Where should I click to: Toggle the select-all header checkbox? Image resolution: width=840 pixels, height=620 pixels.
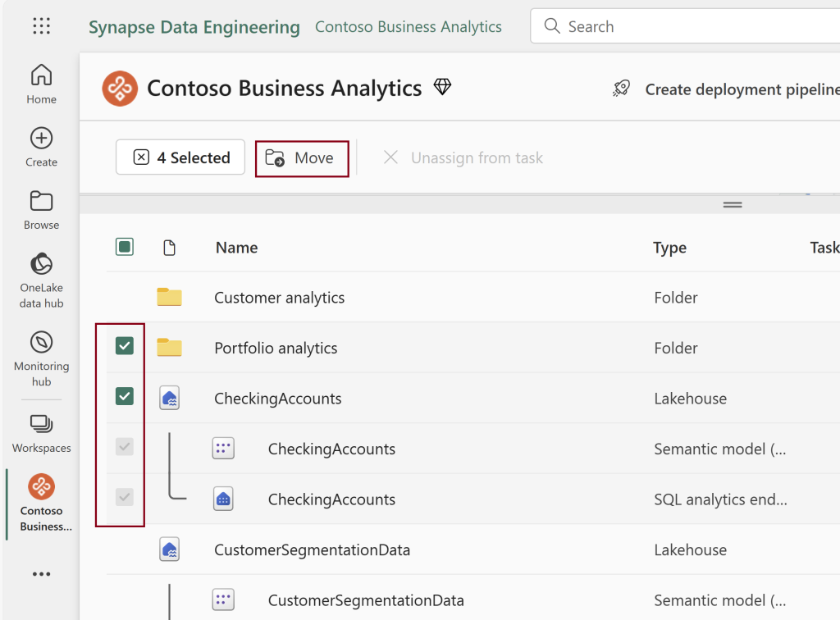tap(125, 247)
